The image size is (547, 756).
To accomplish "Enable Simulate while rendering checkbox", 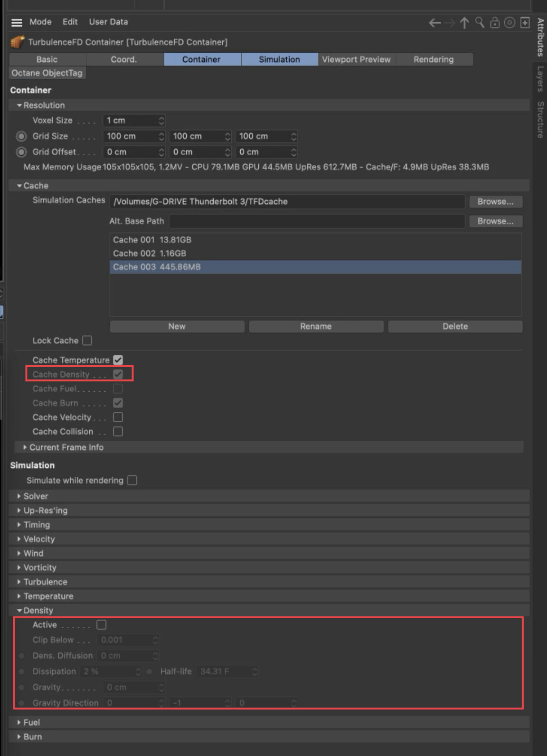I will 132,480.
